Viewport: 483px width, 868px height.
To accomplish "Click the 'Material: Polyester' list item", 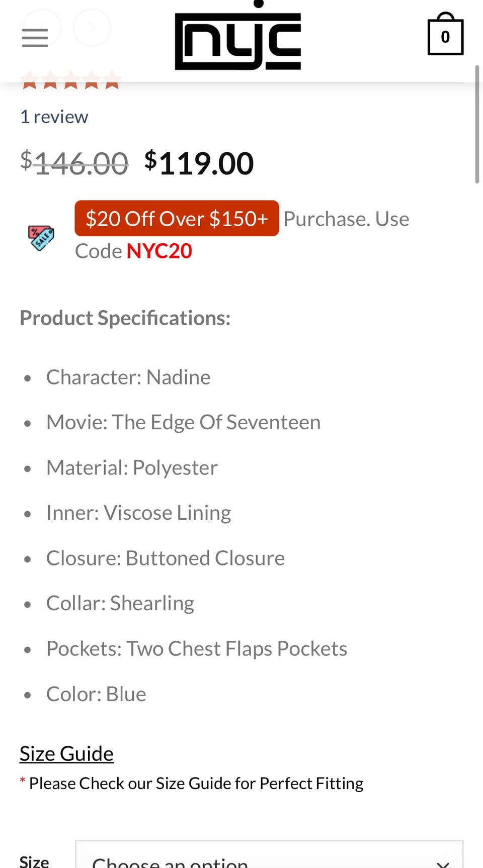I will (132, 467).
